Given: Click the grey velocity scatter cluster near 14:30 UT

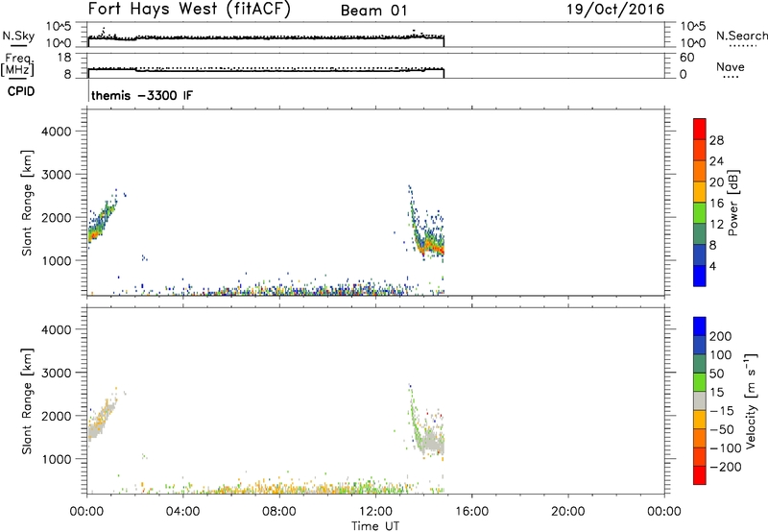Looking at the screenshot, I should tap(431, 443).
